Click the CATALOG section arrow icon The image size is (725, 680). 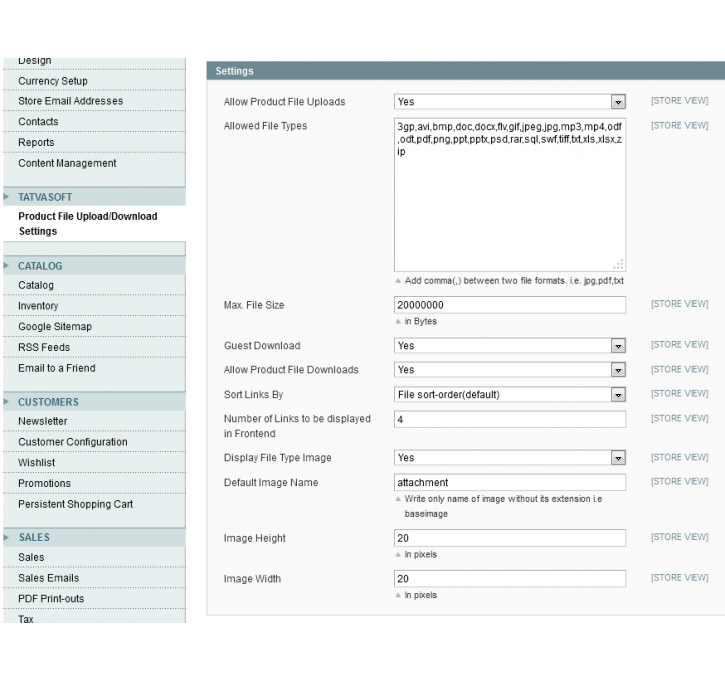click(x=6, y=266)
